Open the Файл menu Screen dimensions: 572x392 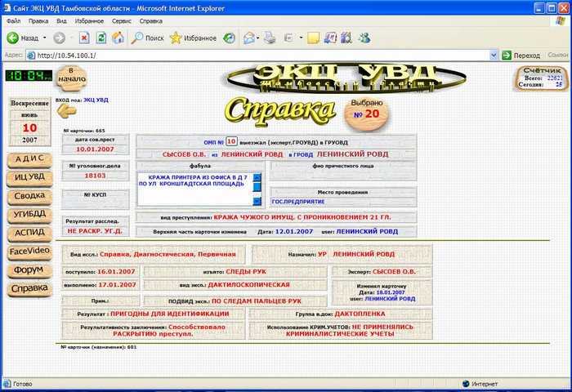tap(14, 21)
